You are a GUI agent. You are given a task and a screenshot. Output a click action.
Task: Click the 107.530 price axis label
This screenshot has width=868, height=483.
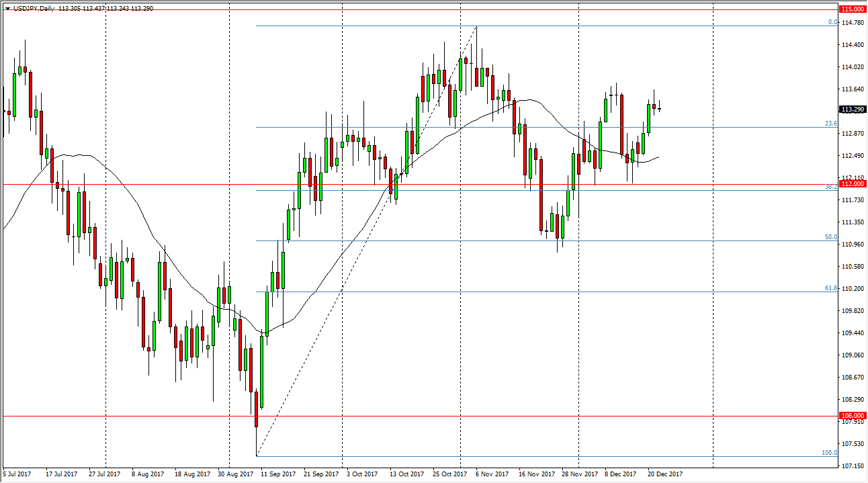[853, 444]
